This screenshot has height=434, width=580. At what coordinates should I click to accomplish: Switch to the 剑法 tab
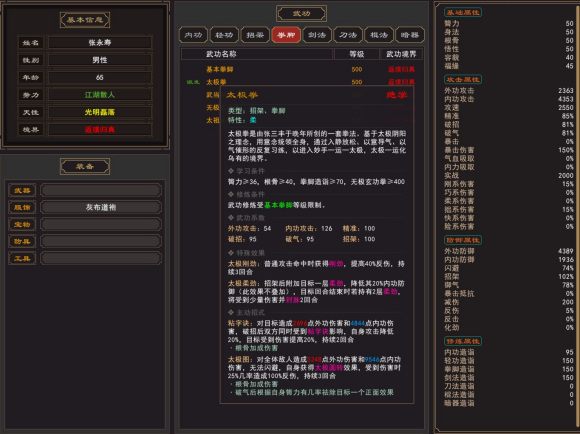click(x=317, y=35)
